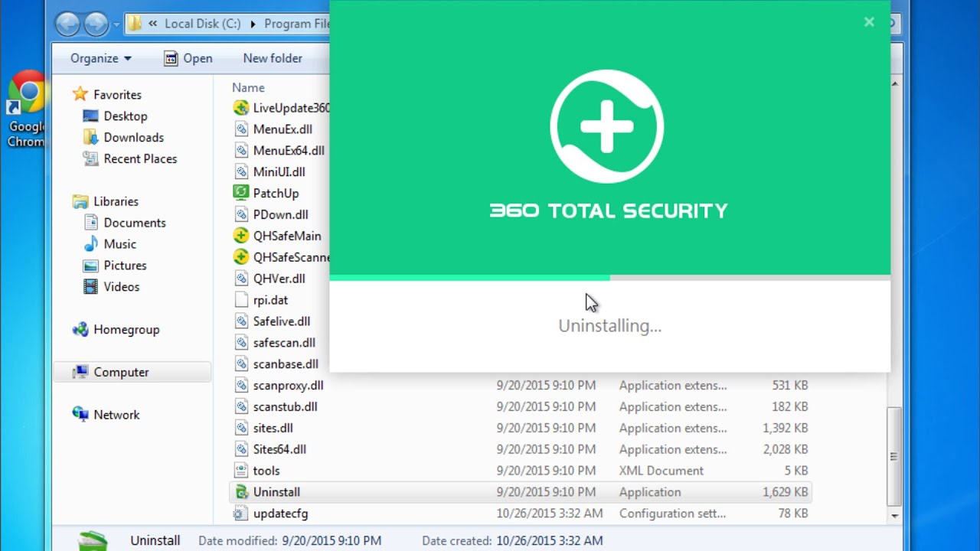
Task: Click the scrollbar up arrow
Action: [894, 83]
